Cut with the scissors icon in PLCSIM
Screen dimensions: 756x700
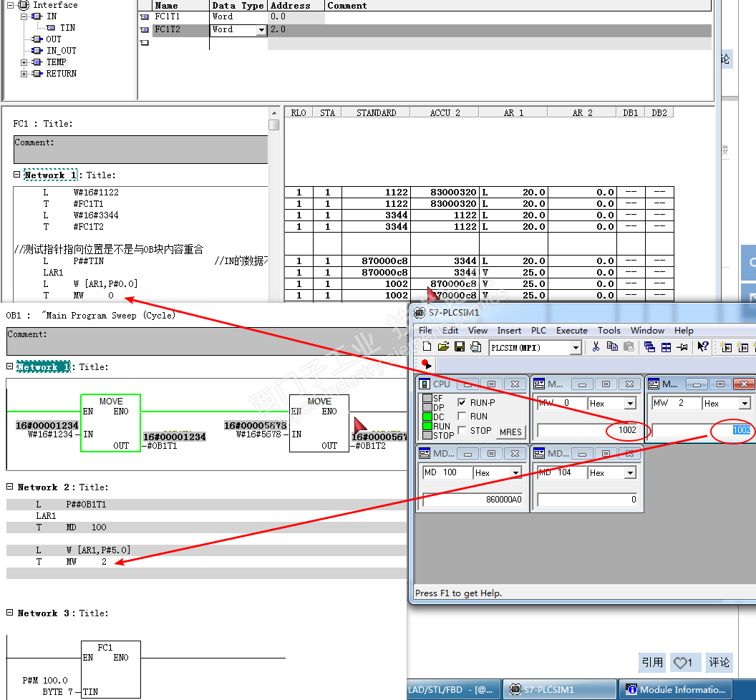tap(596, 346)
